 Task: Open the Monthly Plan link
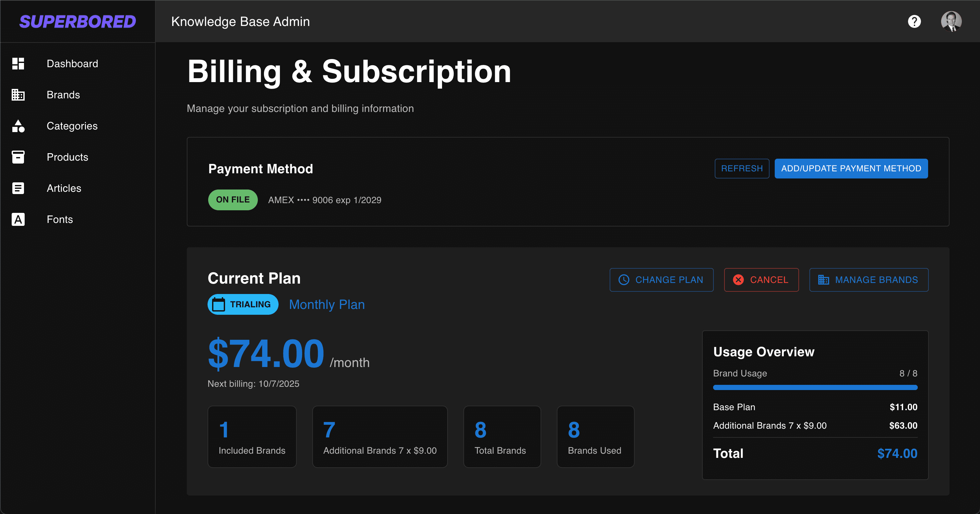(x=327, y=304)
